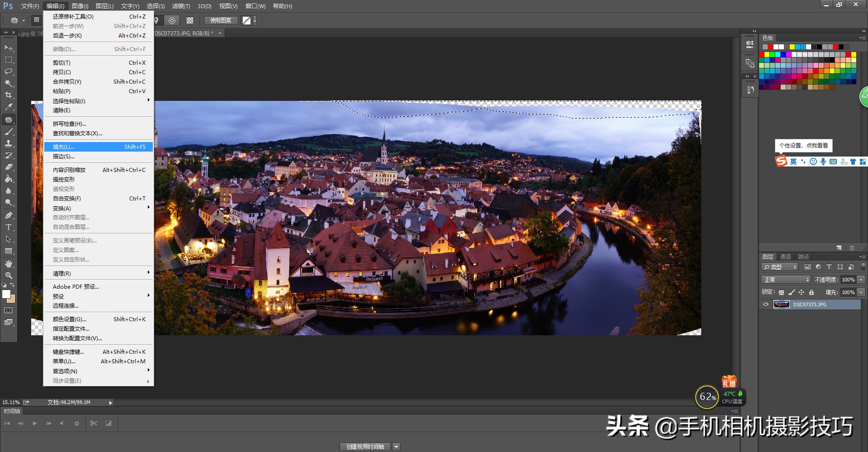Select the Clone Stamp tool
This screenshot has width=868, height=452.
[9, 143]
